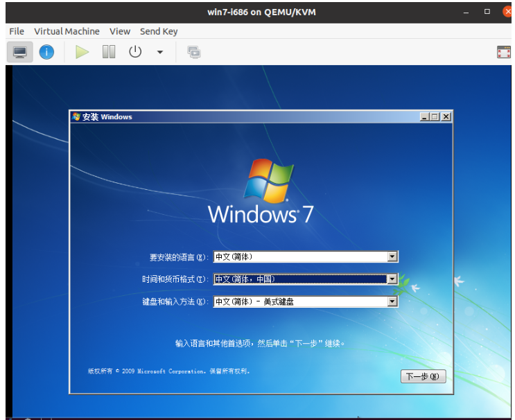Click the 下一步 Next button
This screenshot has width=515, height=420.
point(423,376)
